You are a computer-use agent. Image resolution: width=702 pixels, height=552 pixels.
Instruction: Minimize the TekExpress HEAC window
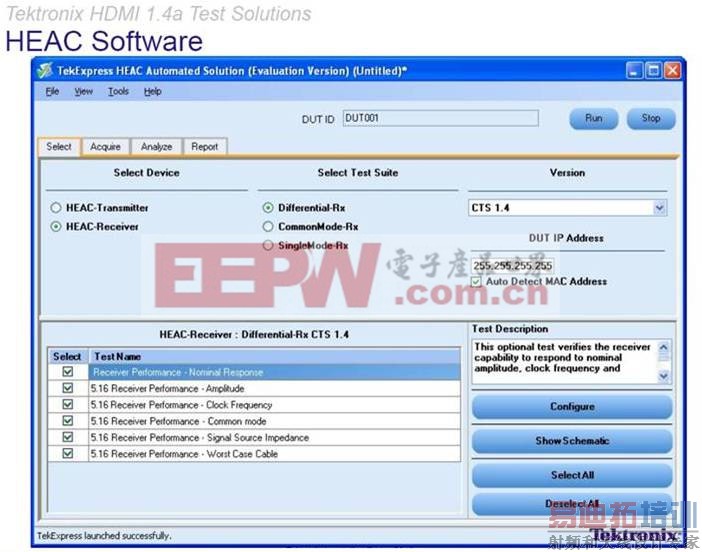click(634, 71)
